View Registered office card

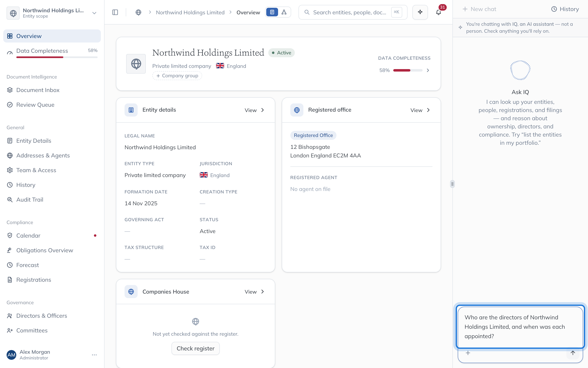click(x=420, y=110)
